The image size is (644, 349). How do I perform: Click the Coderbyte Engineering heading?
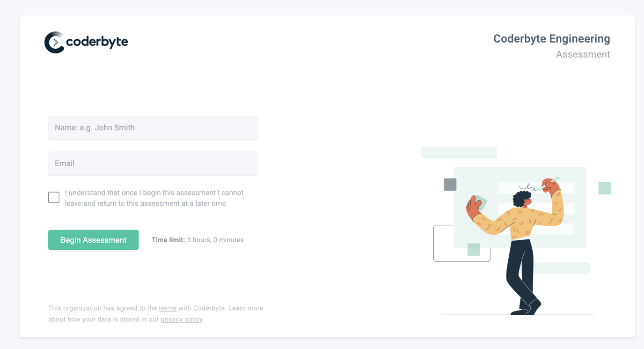click(551, 39)
